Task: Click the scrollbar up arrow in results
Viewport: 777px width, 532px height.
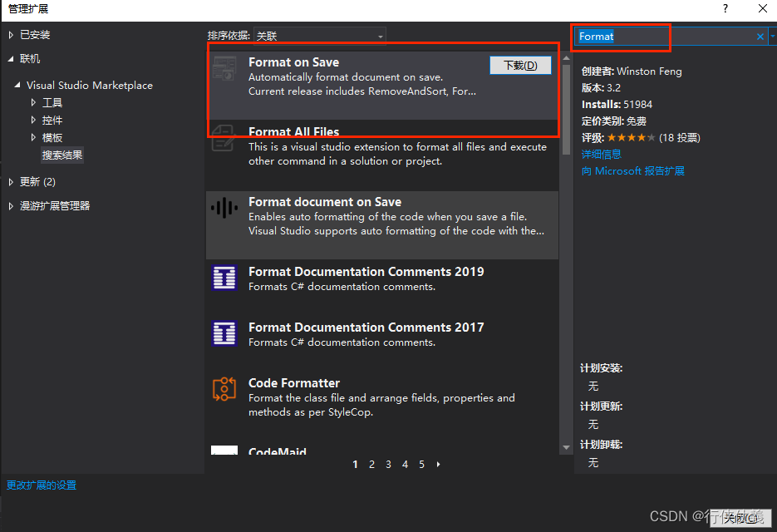Action: click(567, 58)
